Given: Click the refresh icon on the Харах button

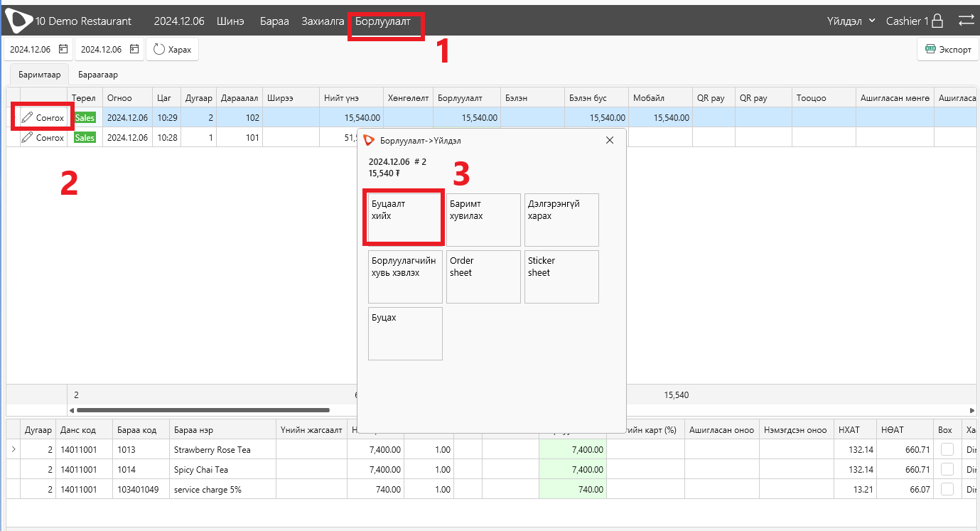Looking at the screenshot, I should click(x=158, y=49).
